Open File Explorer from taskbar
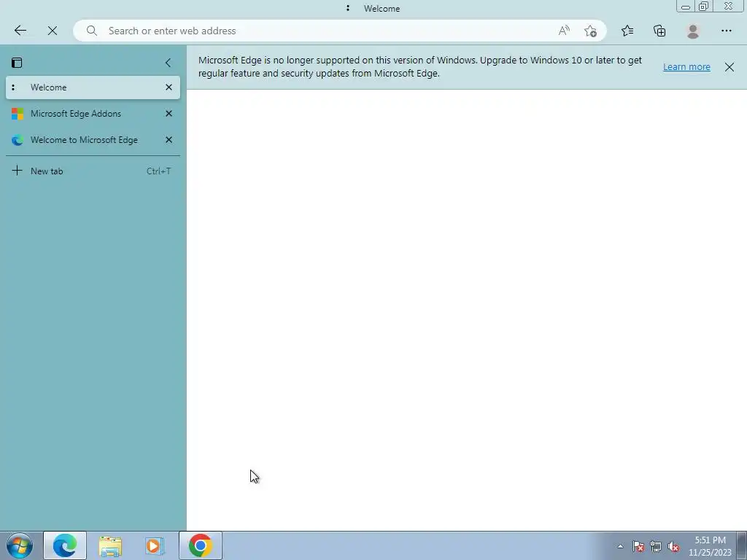747x560 pixels. (110, 545)
